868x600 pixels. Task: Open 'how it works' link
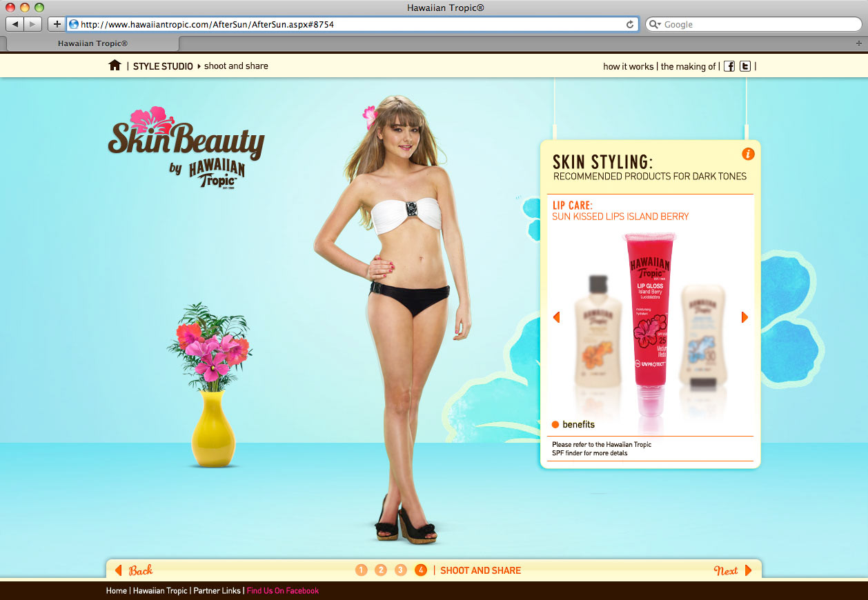628,66
